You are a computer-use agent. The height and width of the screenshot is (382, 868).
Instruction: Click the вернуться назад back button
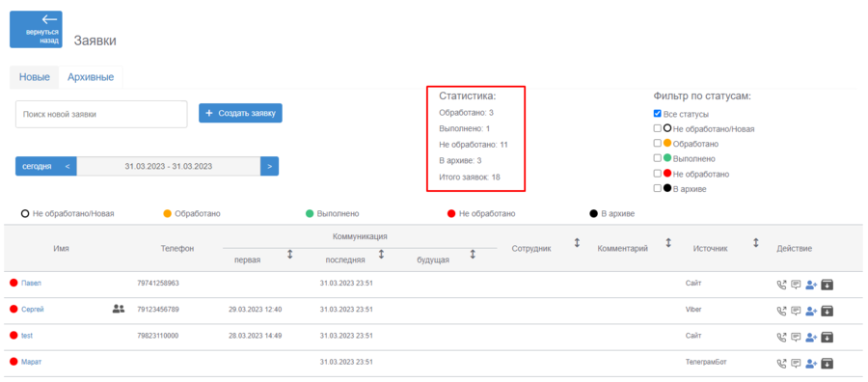36,29
